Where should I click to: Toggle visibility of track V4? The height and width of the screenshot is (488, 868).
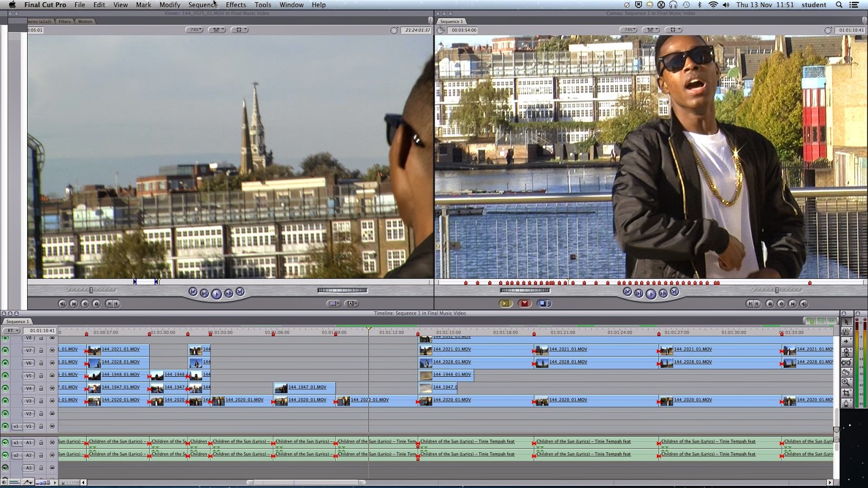click(x=5, y=388)
